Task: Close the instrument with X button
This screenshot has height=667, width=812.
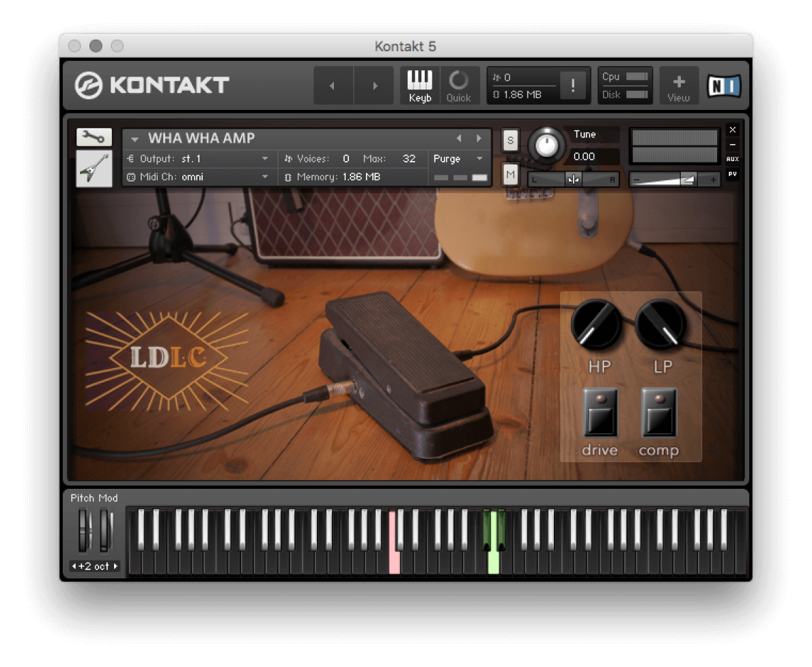Action: coord(732,130)
